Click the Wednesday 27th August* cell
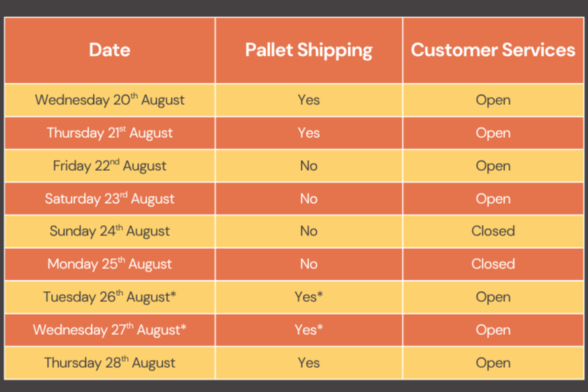 click(110, 329)
